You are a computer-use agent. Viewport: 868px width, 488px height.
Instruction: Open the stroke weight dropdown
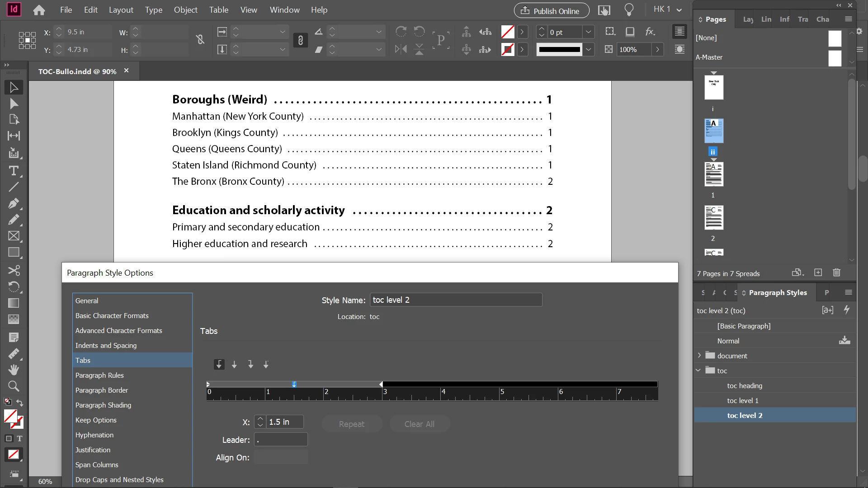[x=588, y=32]
